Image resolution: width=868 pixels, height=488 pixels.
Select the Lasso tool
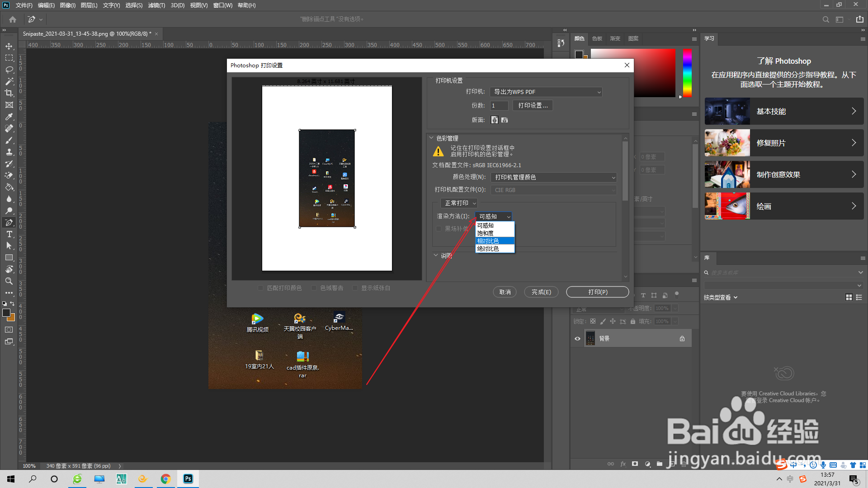tap(9, 70)
